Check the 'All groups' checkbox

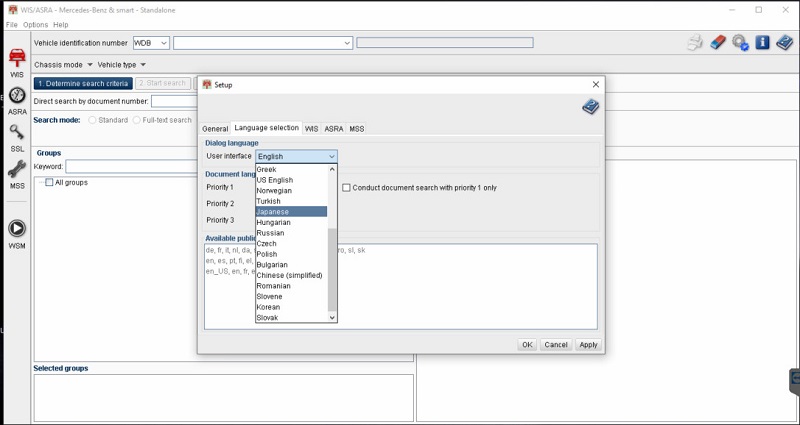pyautogui.click(x=49, y=182)
